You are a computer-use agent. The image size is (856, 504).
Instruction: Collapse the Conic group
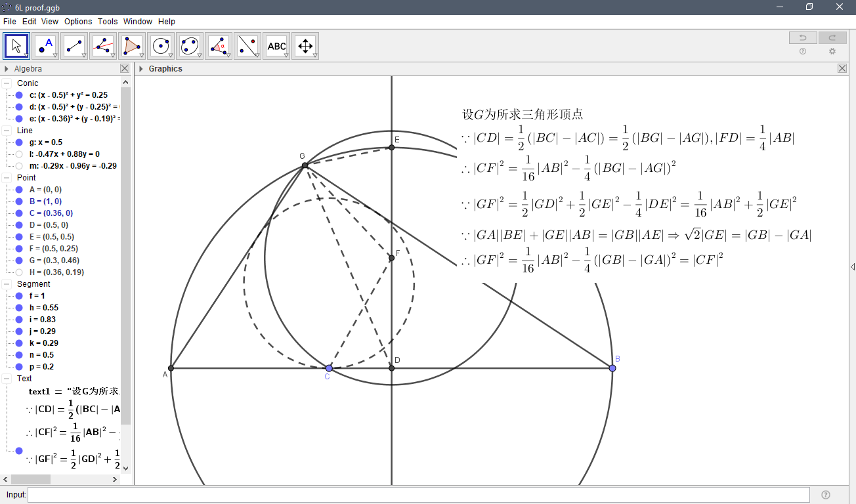(x=7, y=83)
